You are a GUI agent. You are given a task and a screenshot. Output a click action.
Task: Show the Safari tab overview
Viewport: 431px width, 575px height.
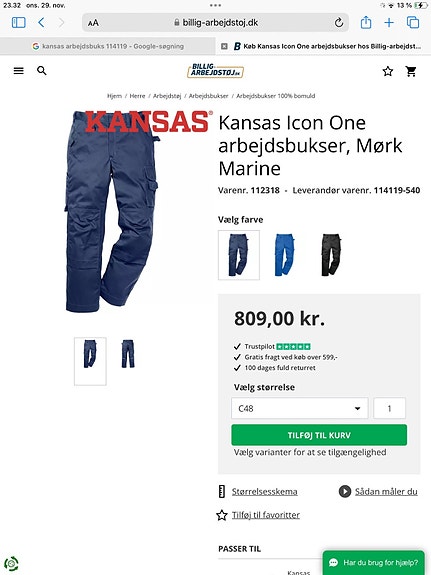point(413,22)
